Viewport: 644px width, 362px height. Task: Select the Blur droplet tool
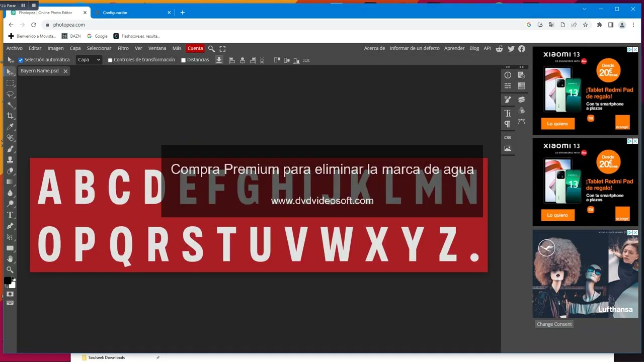click(x=10, y=193)
